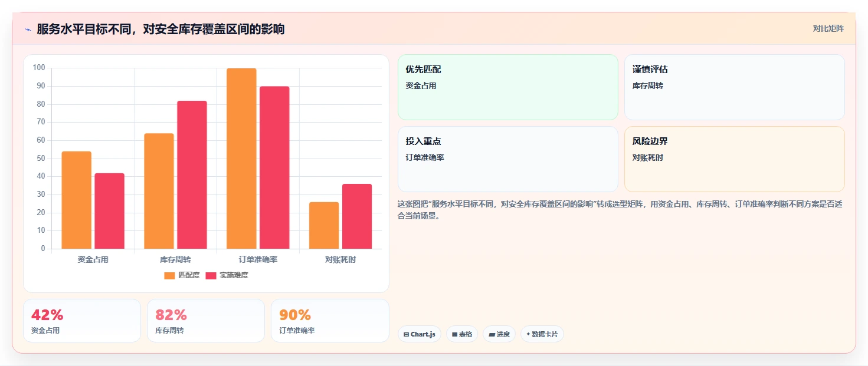Click the page title 服务水平目标不同
The width and height of the screenshot is (868, 366).
click(161, 29)
